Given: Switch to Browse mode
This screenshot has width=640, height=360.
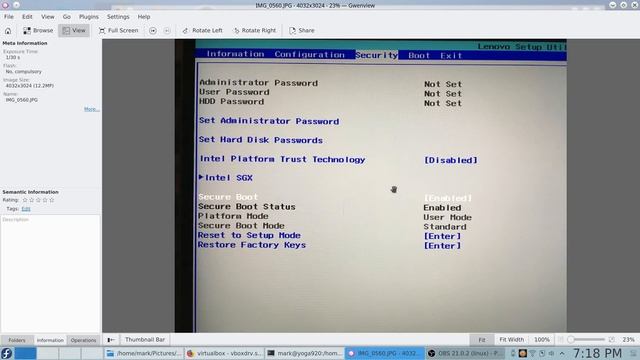Looking at the screenshot, I should click(38, 31).
